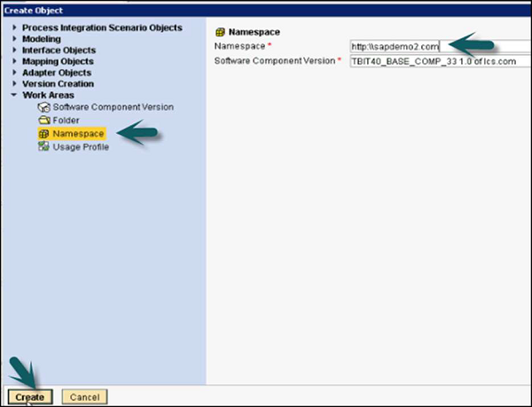Expand the Adapter Objects node
This screenshot has height=407, width=532.
pos(14,73)
